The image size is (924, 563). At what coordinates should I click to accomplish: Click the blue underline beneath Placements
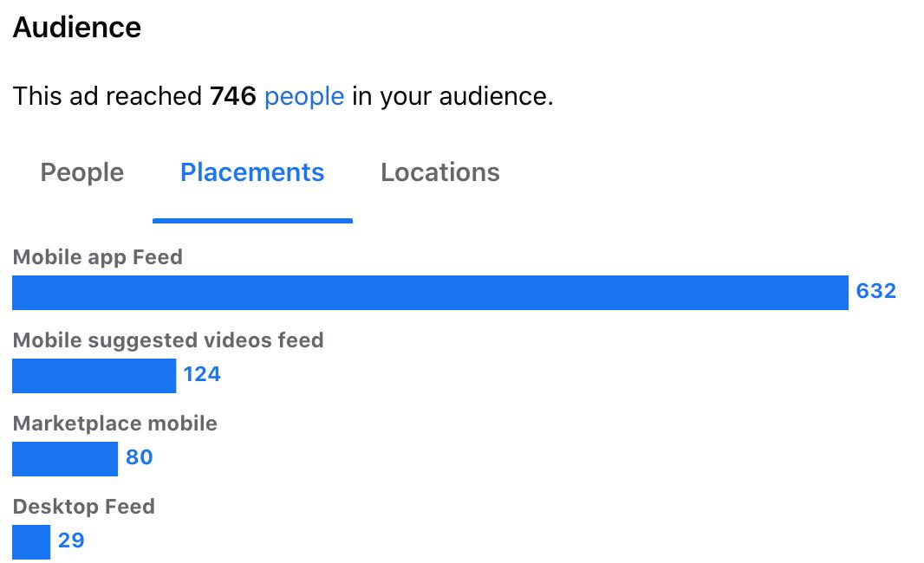coord(252,221)
